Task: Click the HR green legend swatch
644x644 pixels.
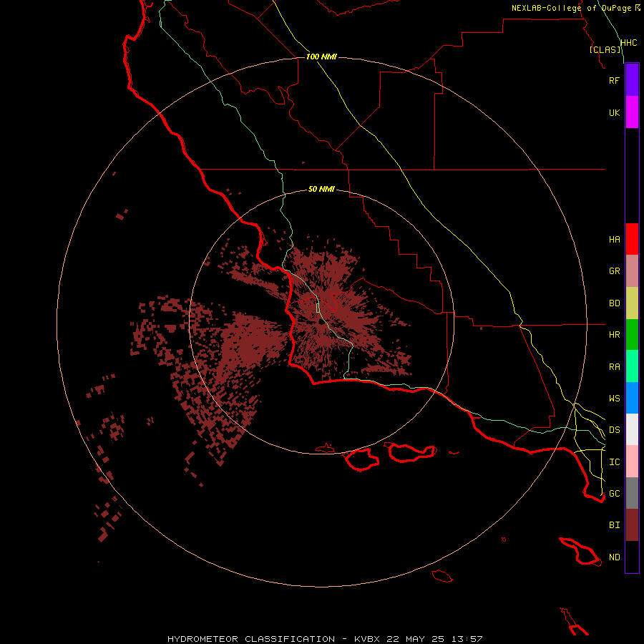Action: click(632, 335)
